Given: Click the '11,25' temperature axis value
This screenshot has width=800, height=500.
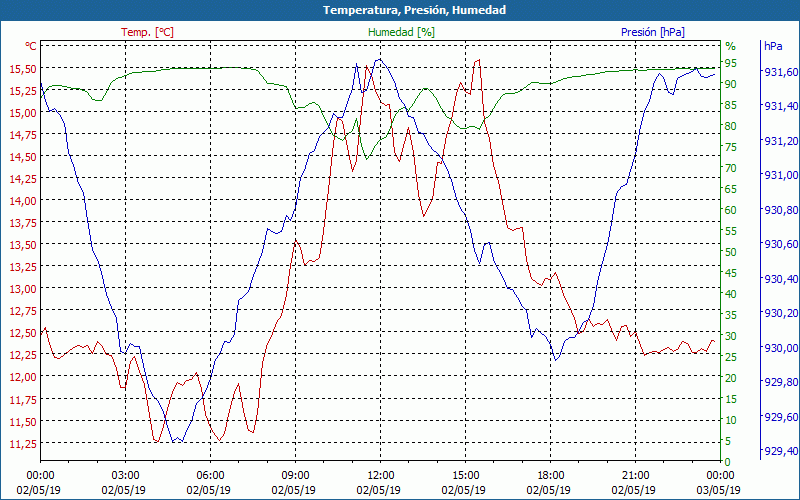Looking at the screenshot, I should pyautogui.click(x=22, y=443).
